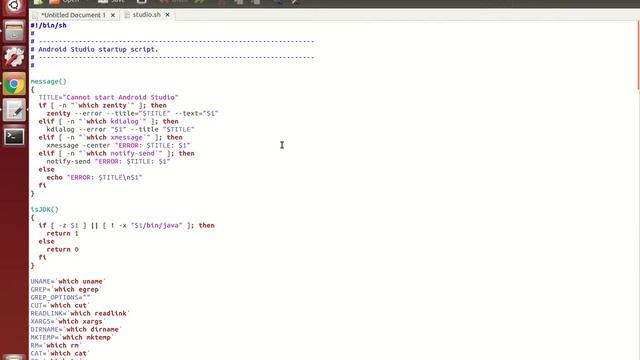Viewport: 640px width, 360px height.
Task: Click the 'return 1' line
Action: [x=62, y=233]
